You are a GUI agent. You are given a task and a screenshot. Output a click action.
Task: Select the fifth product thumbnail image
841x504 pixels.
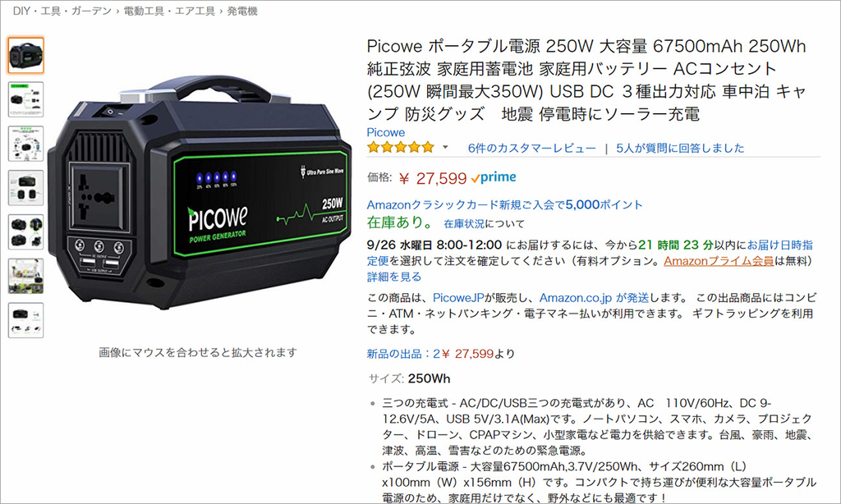[x=25, y=232]
